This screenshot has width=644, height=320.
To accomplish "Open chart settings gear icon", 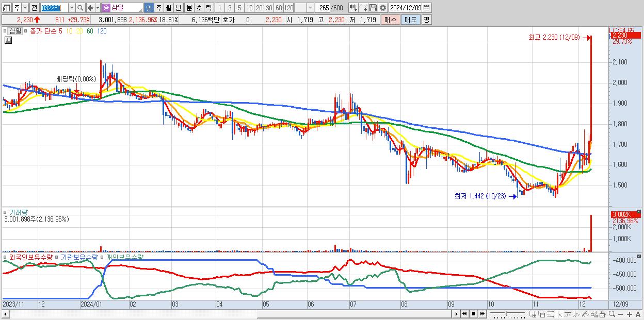I will 383,8.
